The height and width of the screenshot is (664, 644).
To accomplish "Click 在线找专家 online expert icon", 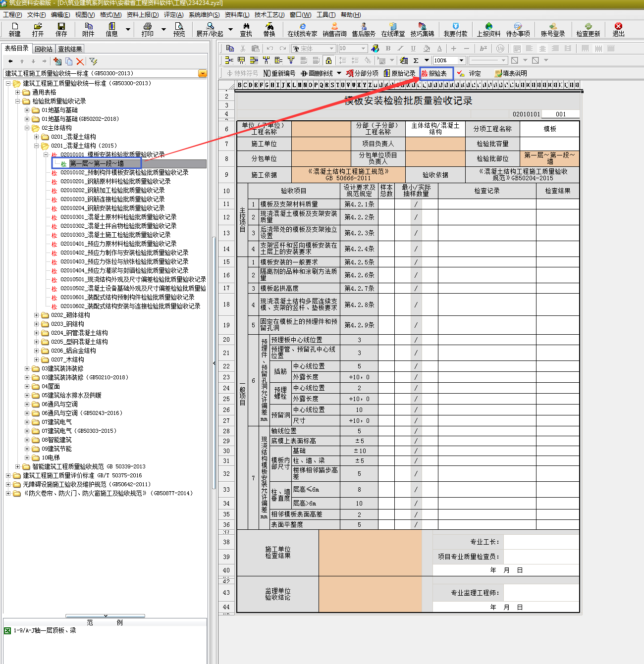I will coord(302,30).
